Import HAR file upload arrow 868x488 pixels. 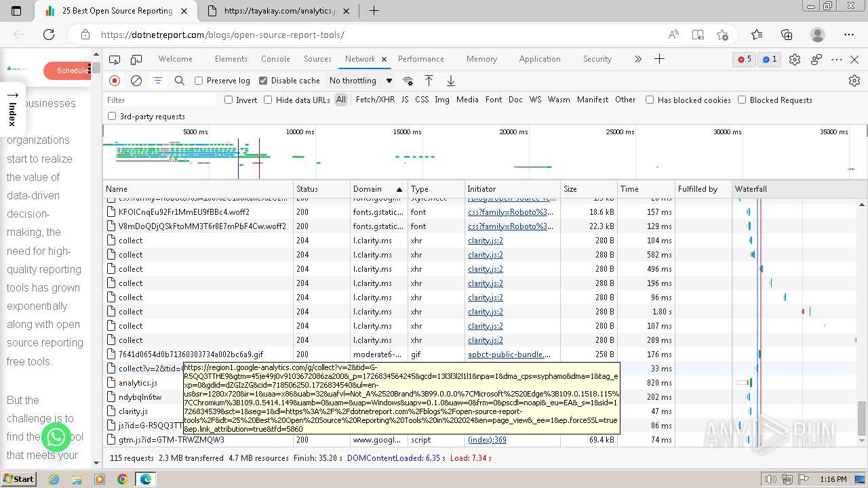429,81
